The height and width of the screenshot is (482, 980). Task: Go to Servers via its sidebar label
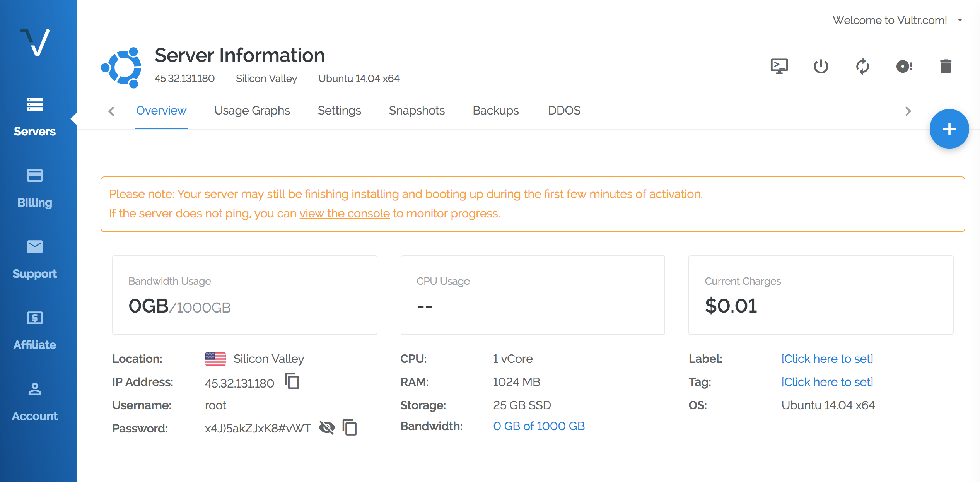click(x=35, y=132)
